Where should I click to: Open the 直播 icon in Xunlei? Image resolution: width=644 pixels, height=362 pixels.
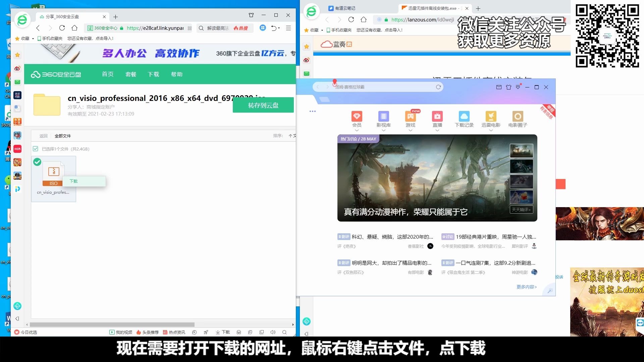437,119
